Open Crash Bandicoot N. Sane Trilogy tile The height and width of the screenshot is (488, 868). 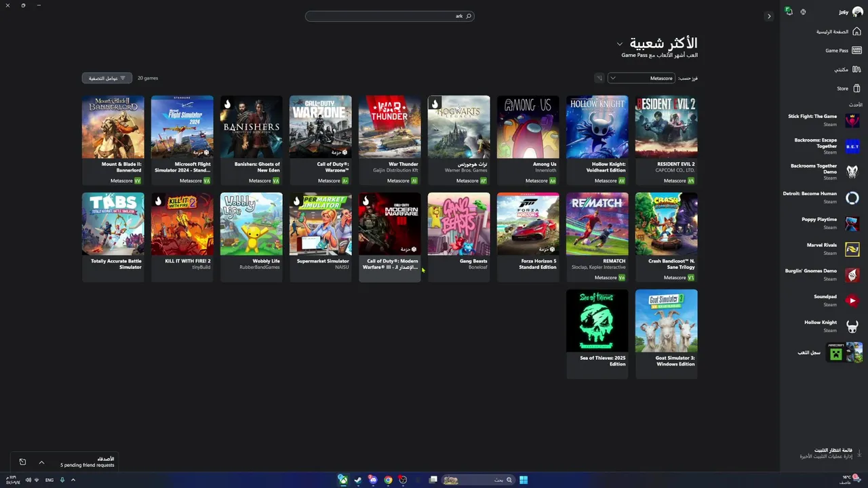pos(666,237)
